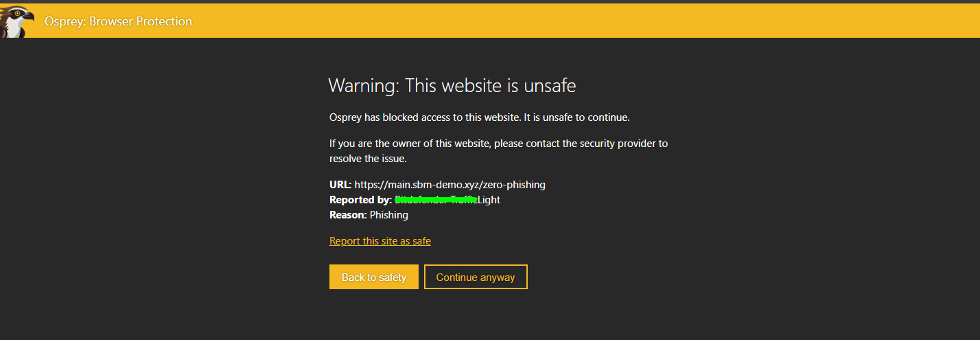Viewport: 980px width, 340px height.
Task: Click the visible "Light" text after the scribble
Action: click(x=489, y=200)
